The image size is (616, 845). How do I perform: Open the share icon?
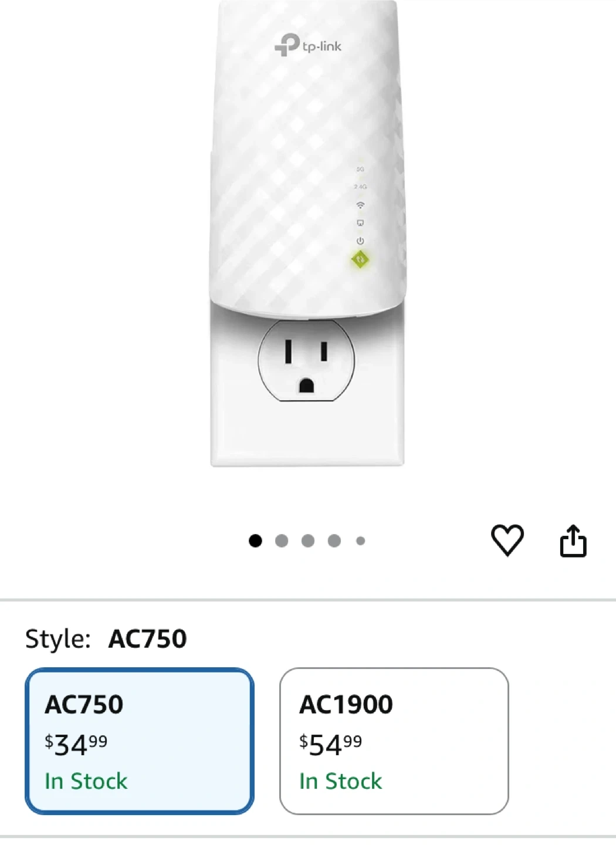(573, 540)
